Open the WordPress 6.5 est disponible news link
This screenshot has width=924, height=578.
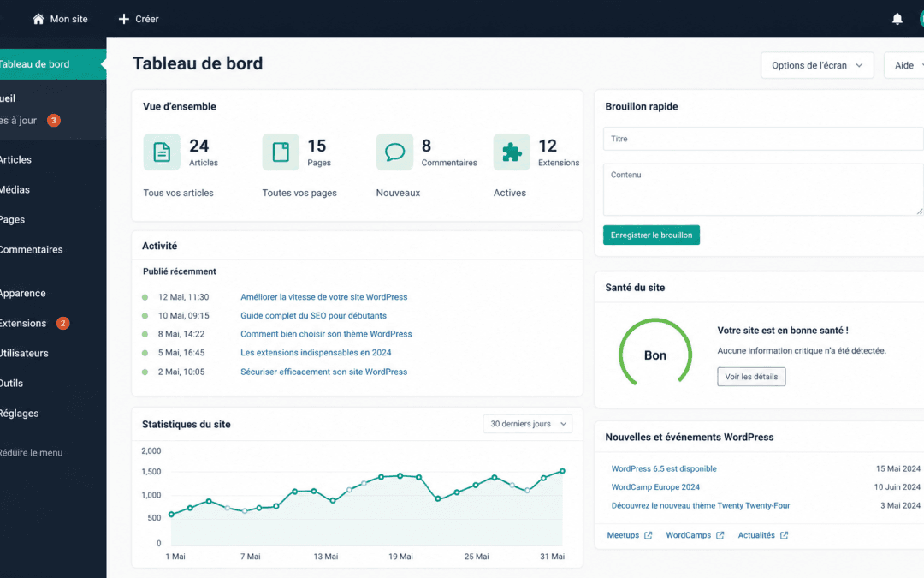[664, 469]
